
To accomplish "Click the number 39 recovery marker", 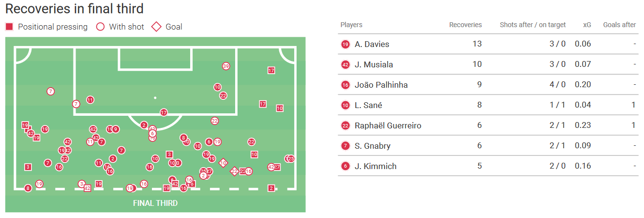I will click(x=225, y=66).
